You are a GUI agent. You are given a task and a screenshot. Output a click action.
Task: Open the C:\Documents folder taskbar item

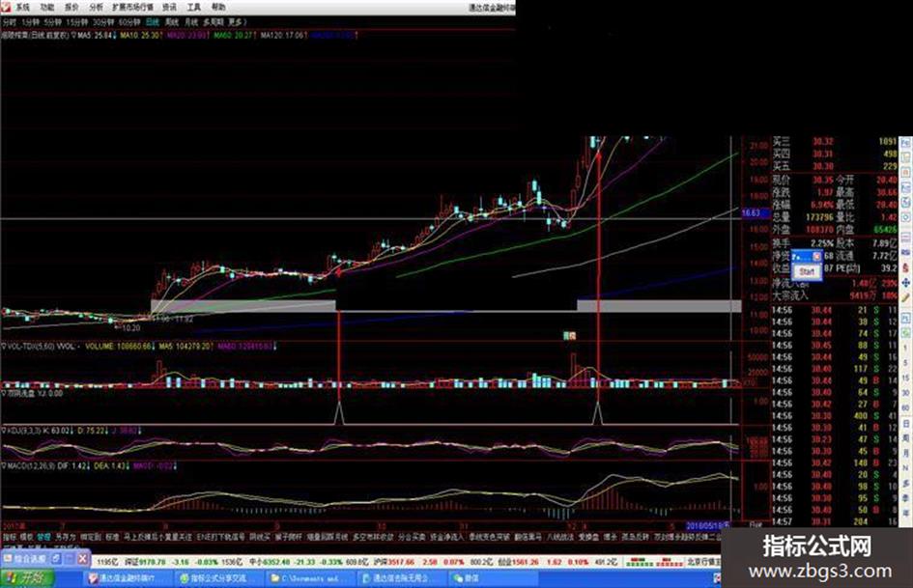(310, 578)
